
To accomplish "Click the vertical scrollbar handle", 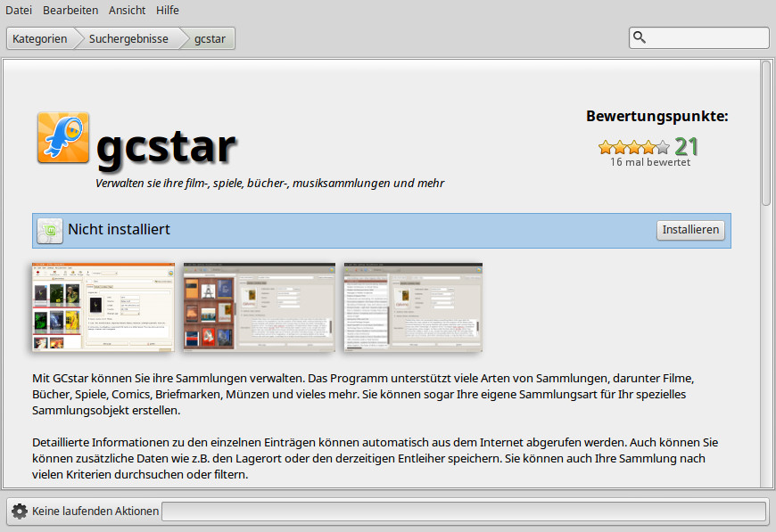I will coord(765,134).
